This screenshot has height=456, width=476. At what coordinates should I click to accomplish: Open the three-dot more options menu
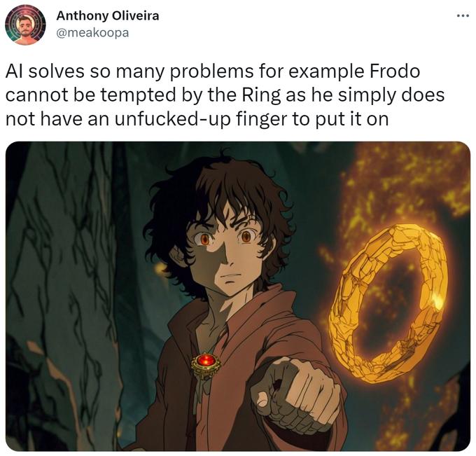pyautogui.click(x=463, y=16)
